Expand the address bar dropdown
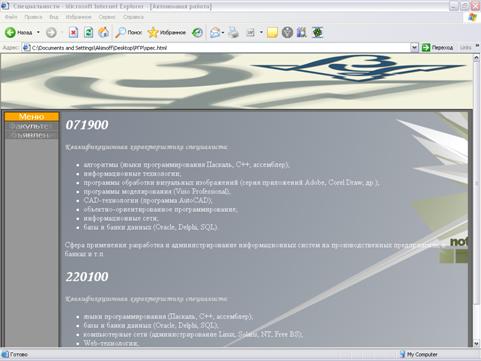This screenshot has width=481, height=361. 414,48
